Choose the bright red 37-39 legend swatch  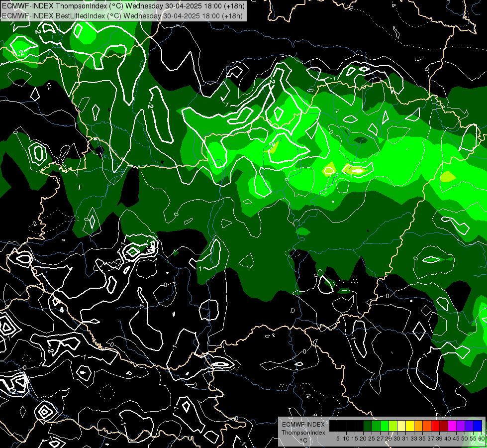coord(435,426)
